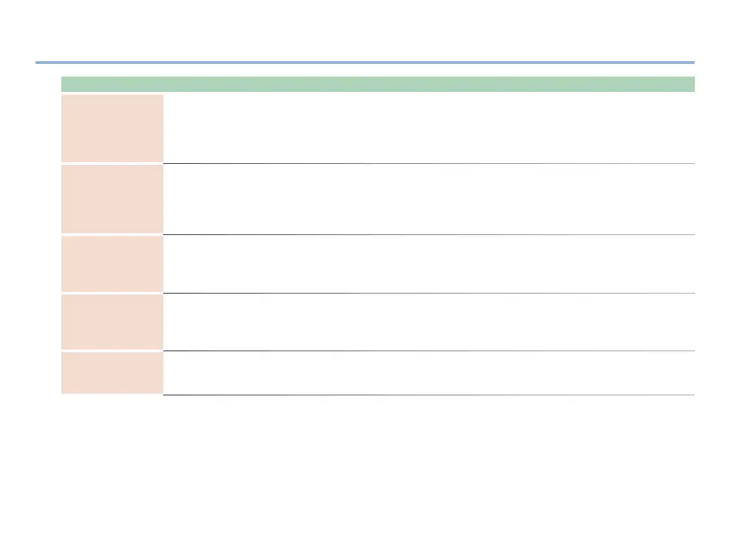Select the fourth row's white content cell
Screen dimensions: 756x536
click(428, 321)
